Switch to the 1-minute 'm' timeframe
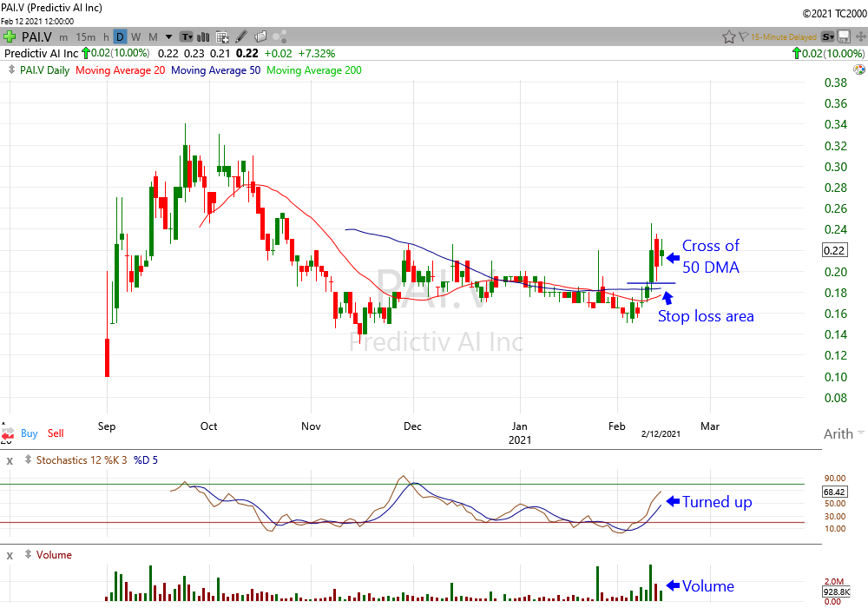868x608 pixels. click(63, 37)
